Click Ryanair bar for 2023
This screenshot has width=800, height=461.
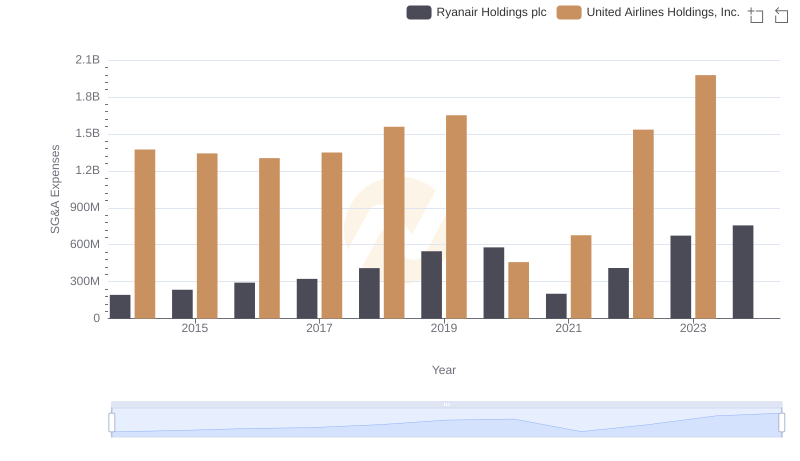(x=681, y=277)
